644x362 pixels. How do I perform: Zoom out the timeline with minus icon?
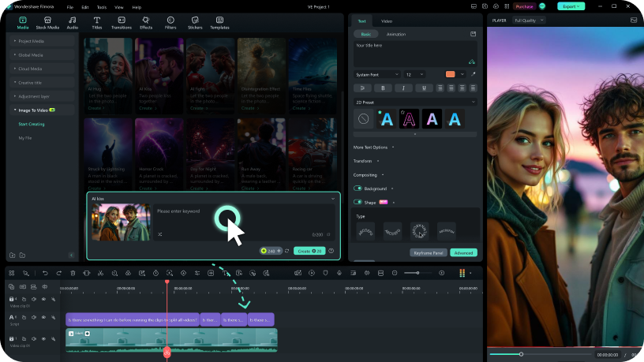(x=395, y=274)
